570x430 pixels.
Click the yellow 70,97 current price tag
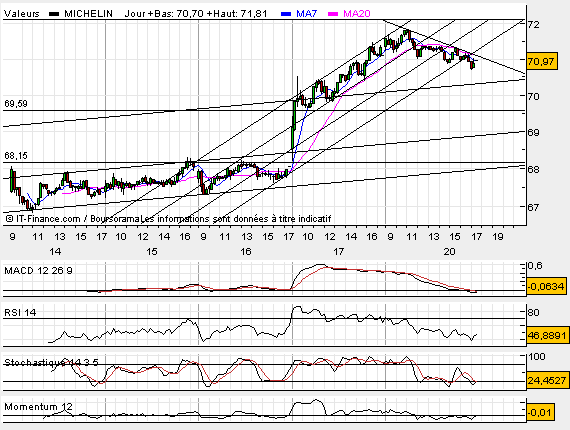(x=542, y=61)
